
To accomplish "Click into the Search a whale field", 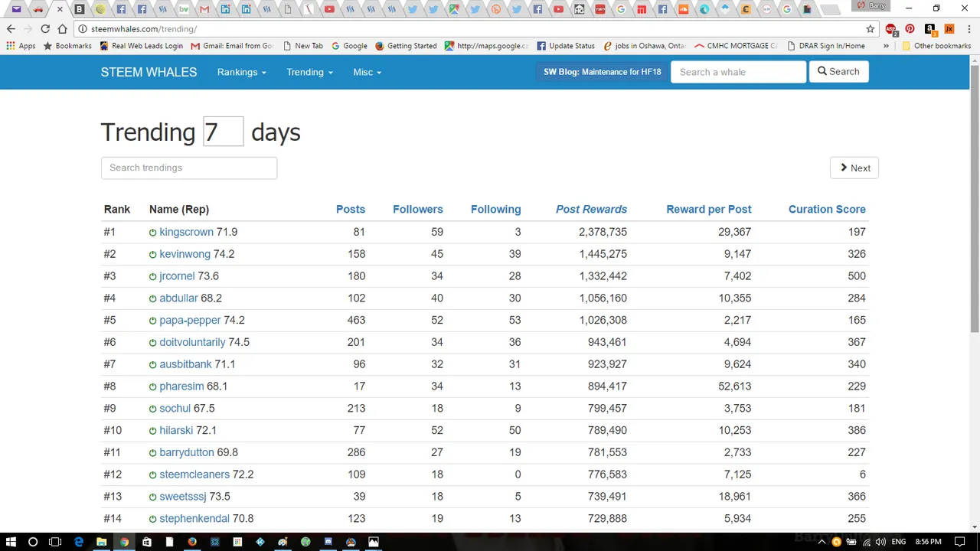I will [738, 72].
